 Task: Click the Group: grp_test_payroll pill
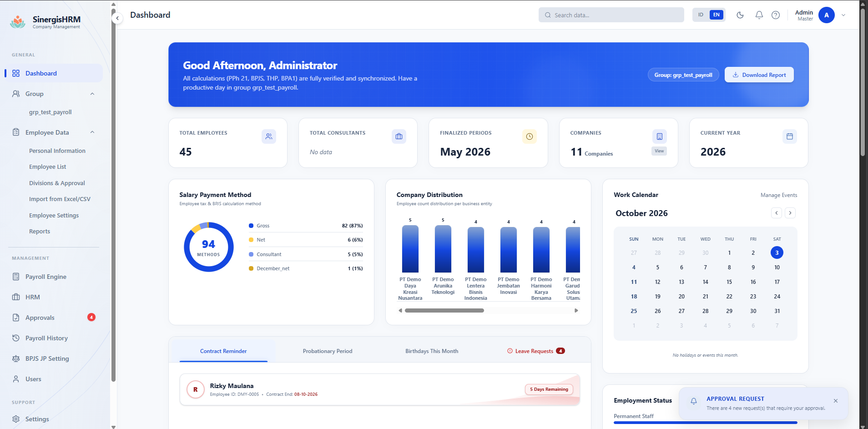coord(683,75)
